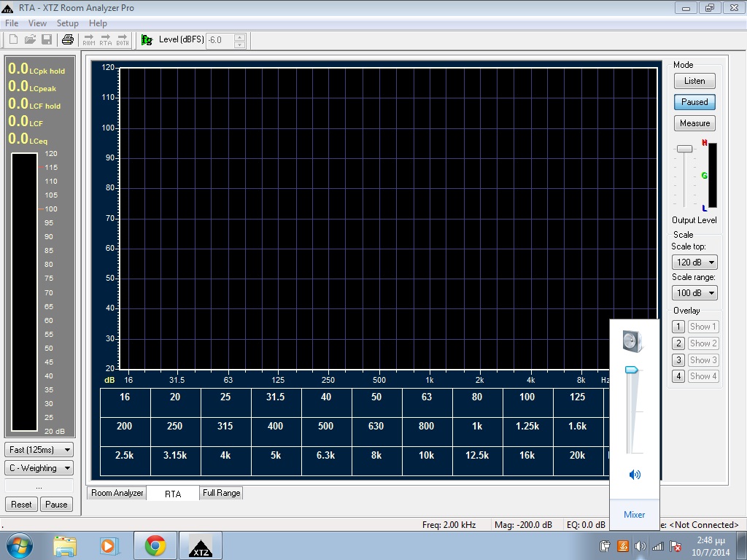Switch mode to Listen

(694, 81)
